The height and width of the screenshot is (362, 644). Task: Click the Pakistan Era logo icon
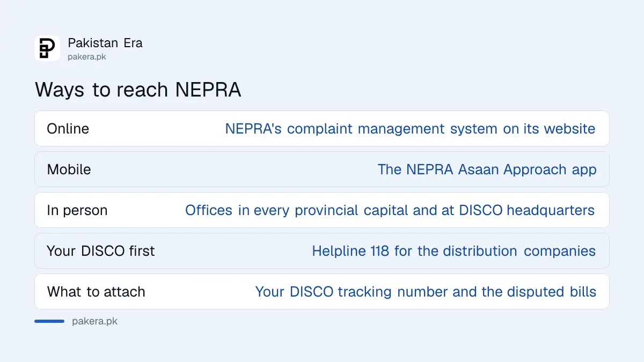point(47,48)
